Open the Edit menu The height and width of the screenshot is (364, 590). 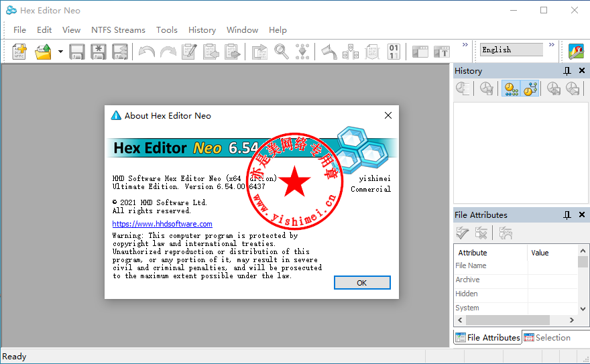[44, 30]
